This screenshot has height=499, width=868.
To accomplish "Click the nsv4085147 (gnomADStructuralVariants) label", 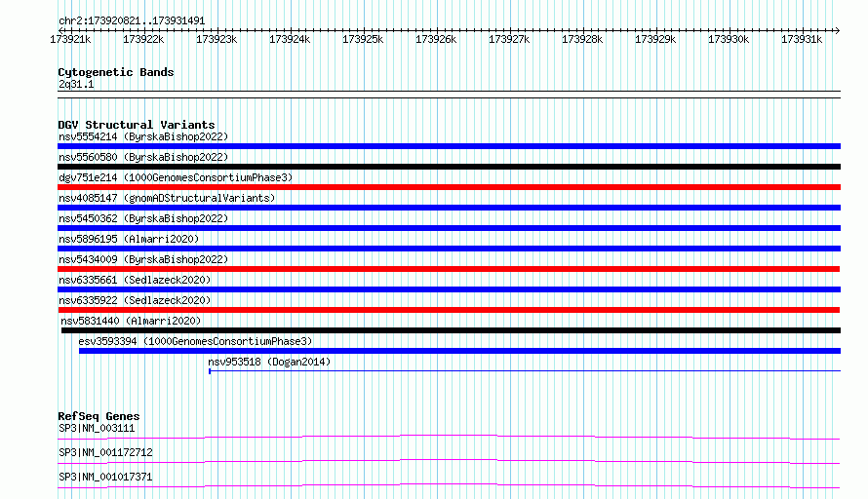I will point(167,198).
